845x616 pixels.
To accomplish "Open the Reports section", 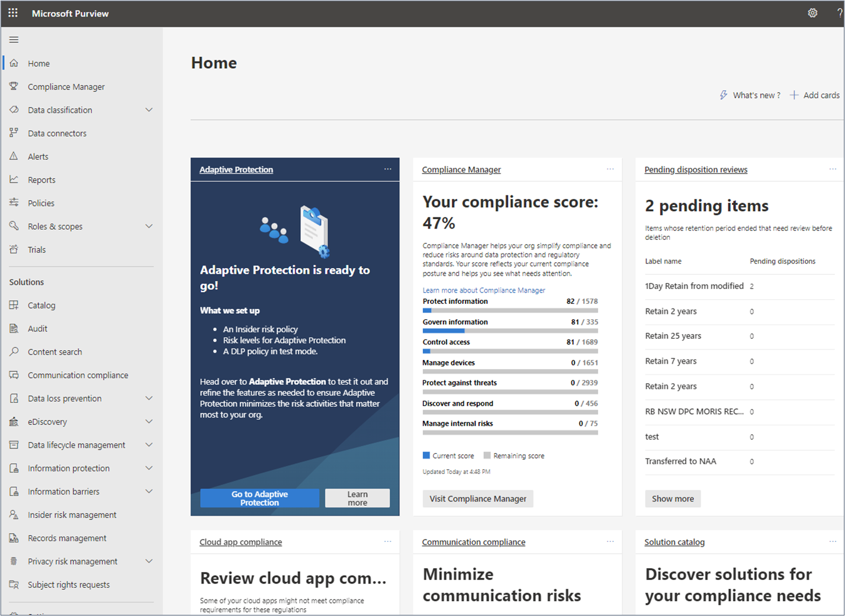I will 41,179.
